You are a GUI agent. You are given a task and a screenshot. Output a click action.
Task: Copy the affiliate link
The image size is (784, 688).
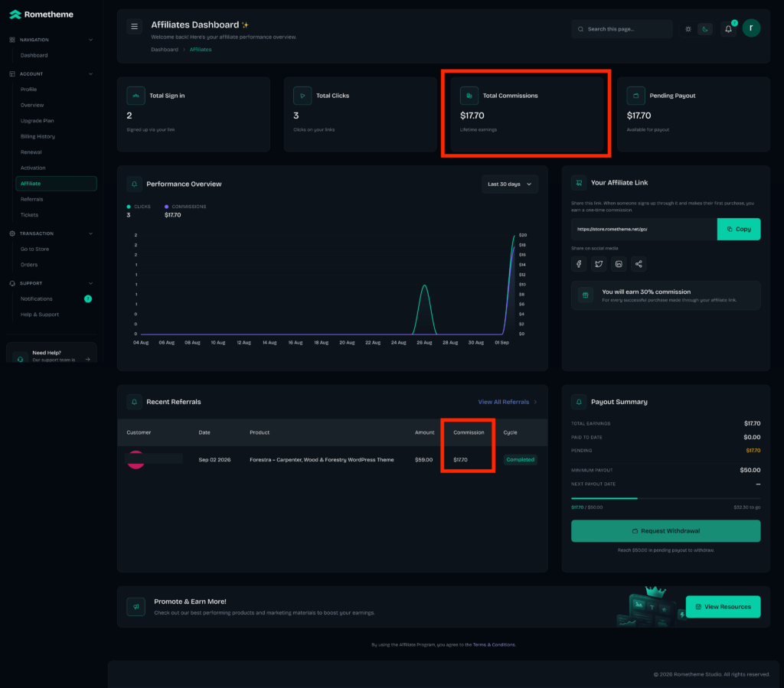pyautogui.click(x=739, y=229)
